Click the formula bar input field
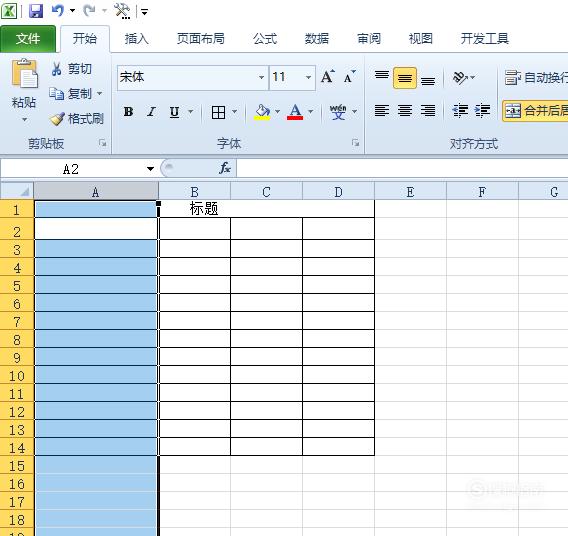 [402, 168]
